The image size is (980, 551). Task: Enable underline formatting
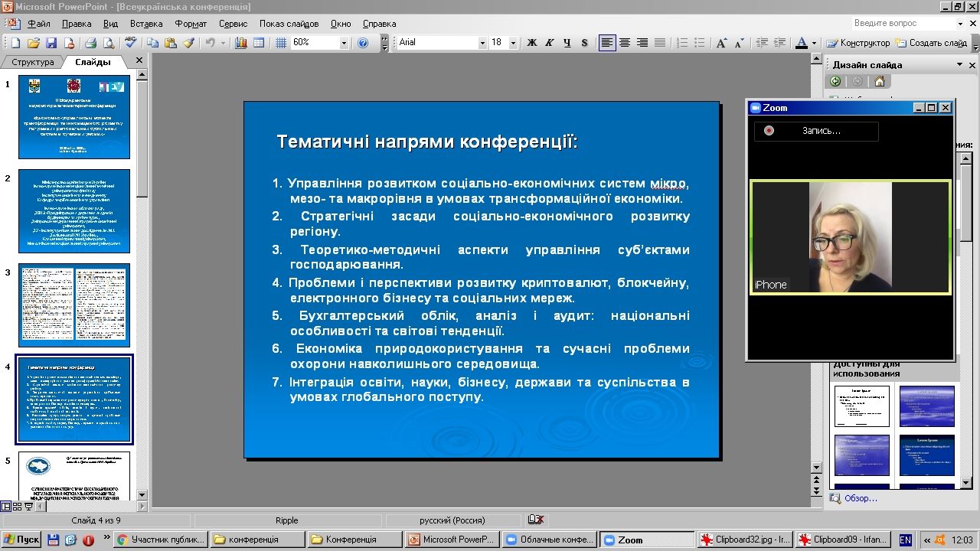[x=567, y=43]
